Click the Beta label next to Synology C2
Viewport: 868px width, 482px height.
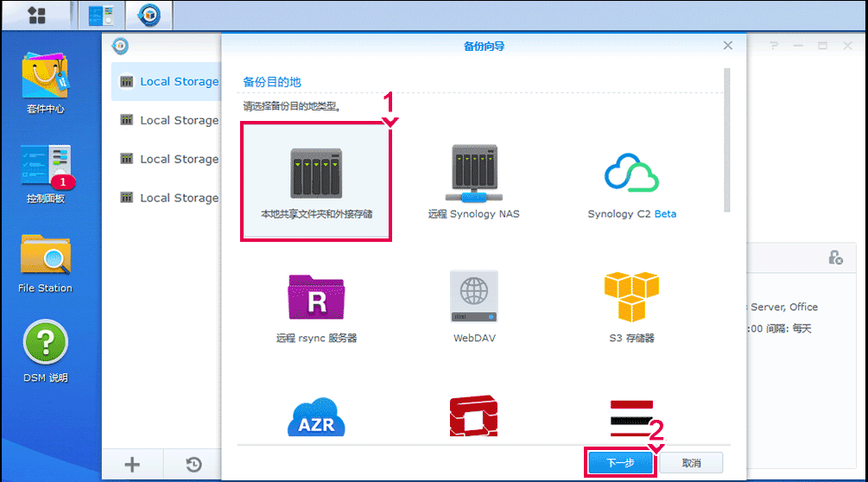point(665,213)
